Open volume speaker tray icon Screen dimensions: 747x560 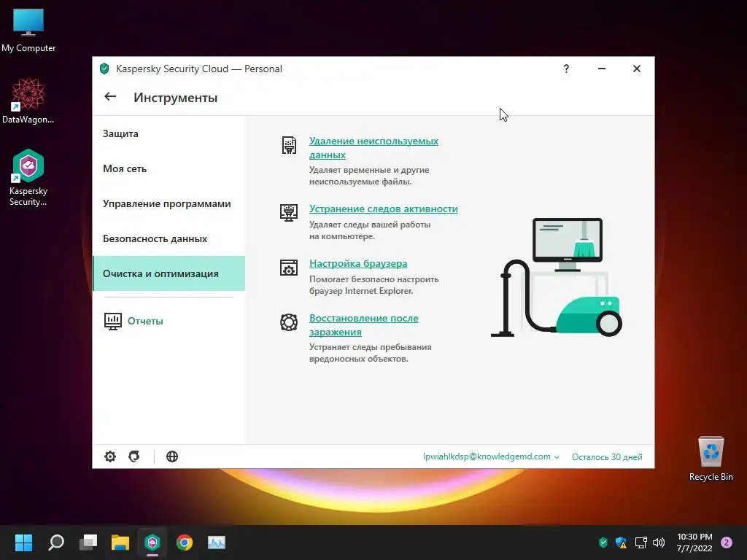click(x=659, y=542)
